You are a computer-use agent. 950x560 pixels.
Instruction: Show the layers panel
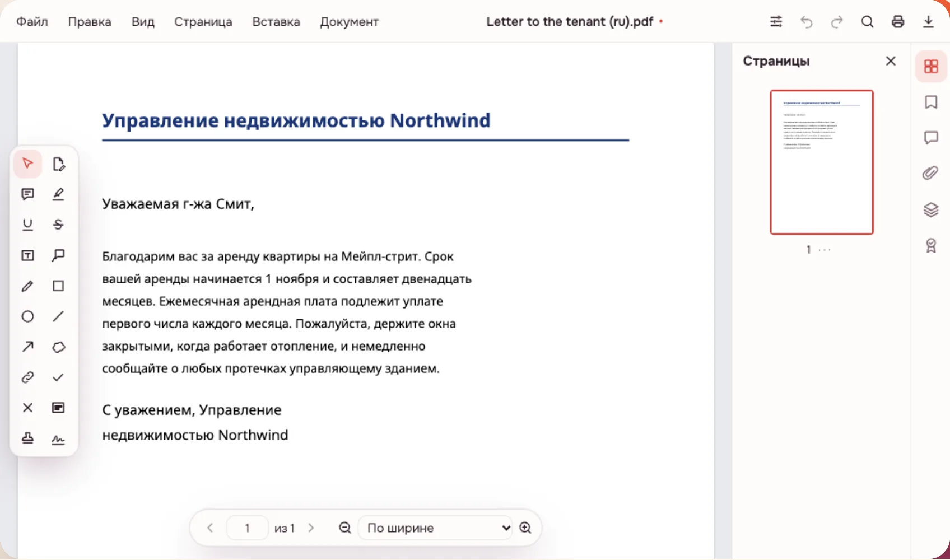click(931, 209)
